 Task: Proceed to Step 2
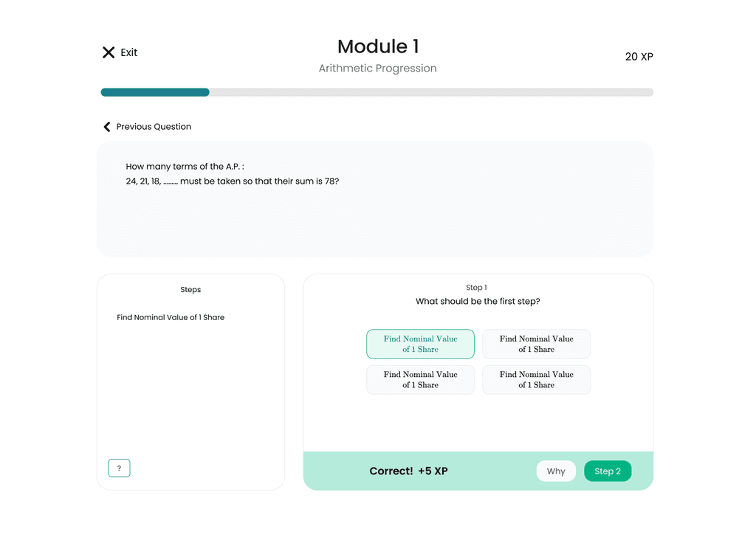point(608,471)
